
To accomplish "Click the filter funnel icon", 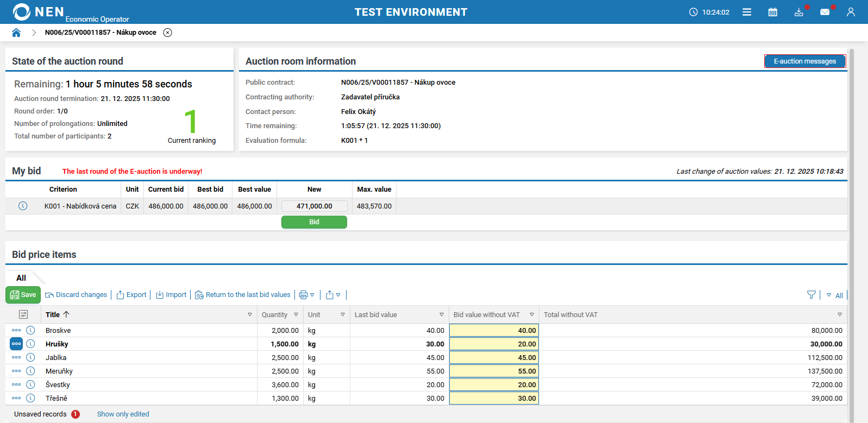I will pyautogui.click(x=811, y=295).
